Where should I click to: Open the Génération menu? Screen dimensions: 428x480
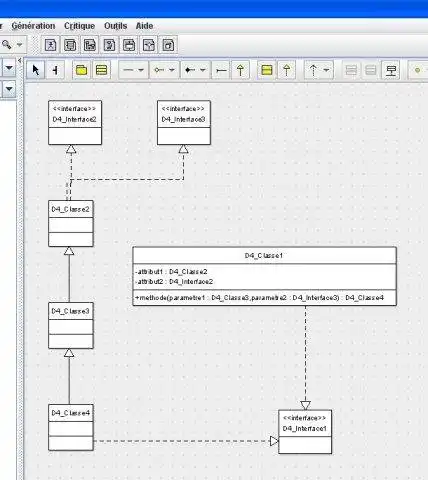tap(33, 26)
